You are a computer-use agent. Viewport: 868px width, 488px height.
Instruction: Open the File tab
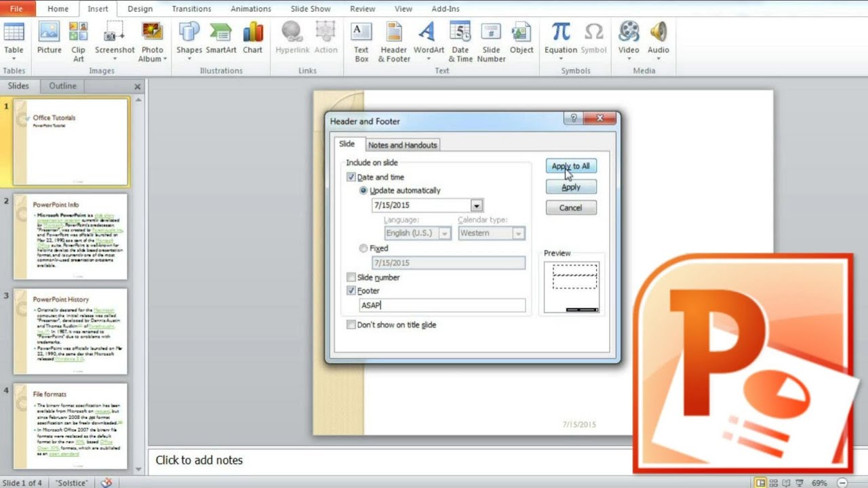(16, 9)
